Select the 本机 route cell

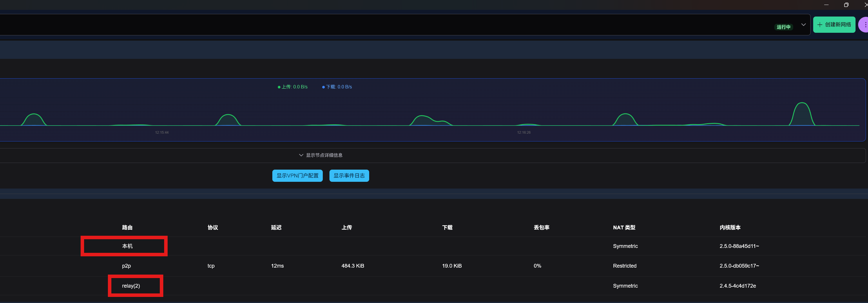[x=127, y=246]
